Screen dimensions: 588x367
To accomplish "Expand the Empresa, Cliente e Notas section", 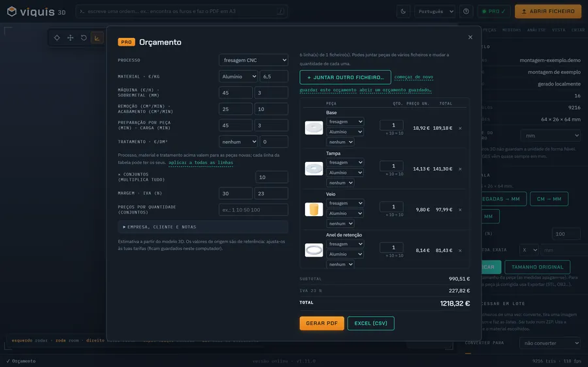I will pyautogui.click(x=203, y=227).
